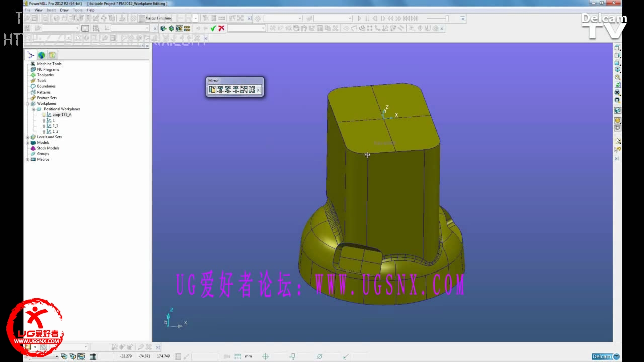Image resolution: width=644 pixels, height=362 pixels.
Task: Select Stock Models in the tree
Action: coord(48,148)
